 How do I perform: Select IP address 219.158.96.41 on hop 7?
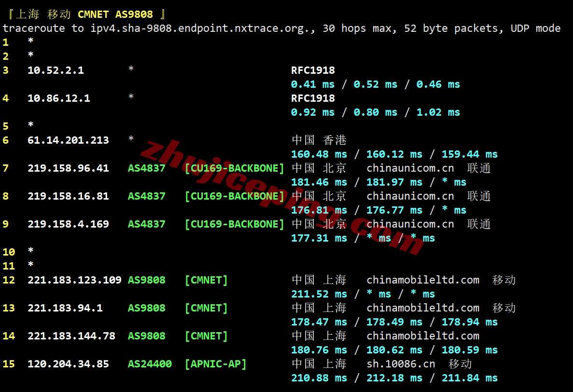pyautogui.click(x=67, y=168)
